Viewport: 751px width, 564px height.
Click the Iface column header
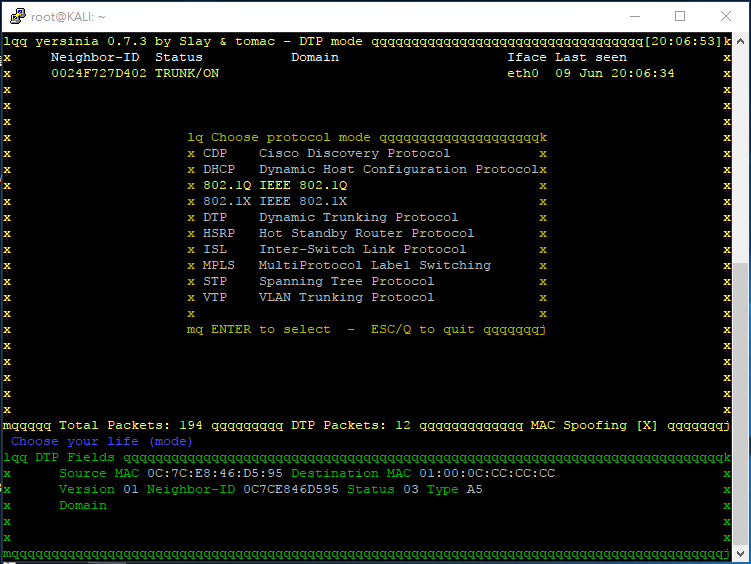tap(527, 57)
